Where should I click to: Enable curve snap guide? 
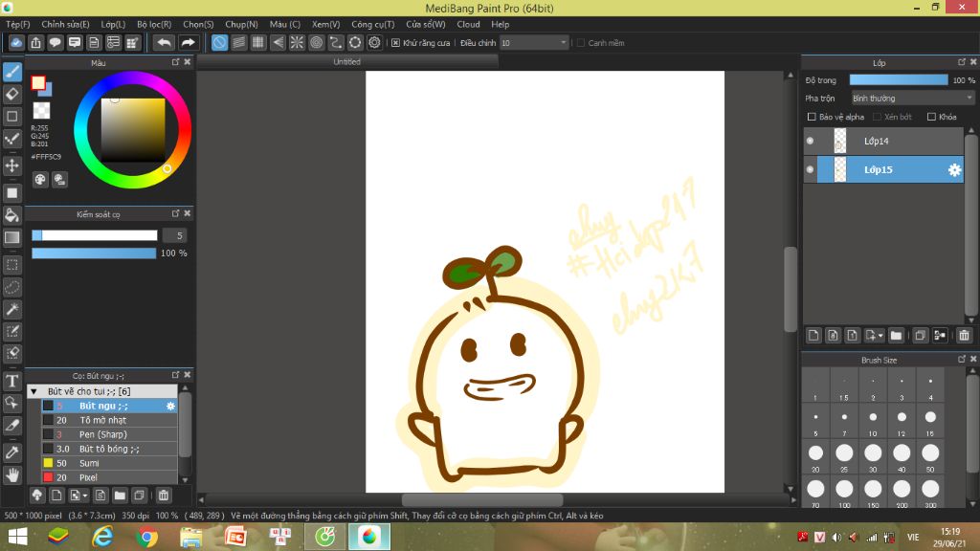pos(336,42)
